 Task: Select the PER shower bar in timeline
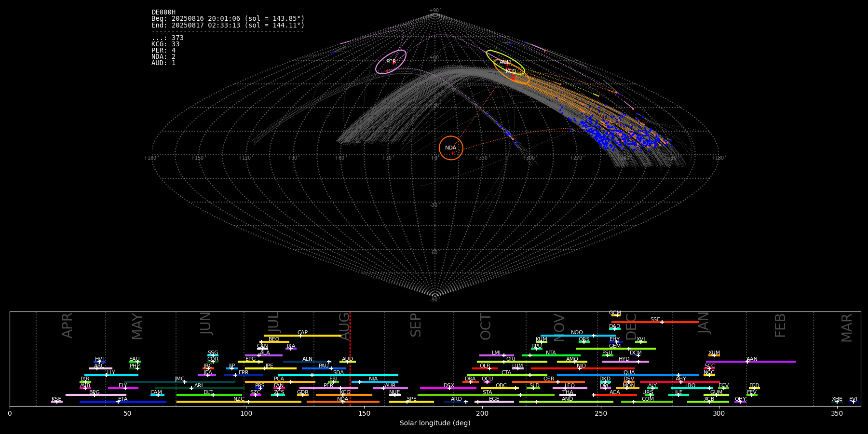point(329,388)
